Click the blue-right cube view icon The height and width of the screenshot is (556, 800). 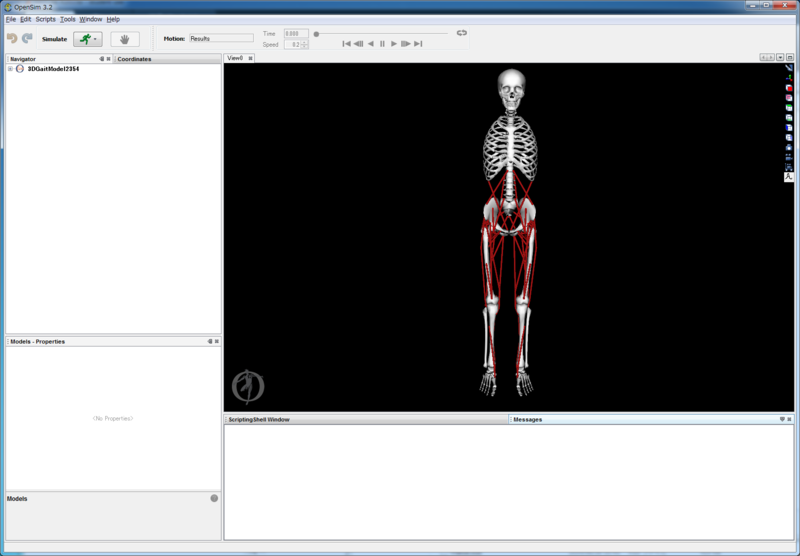click(789, 137)
